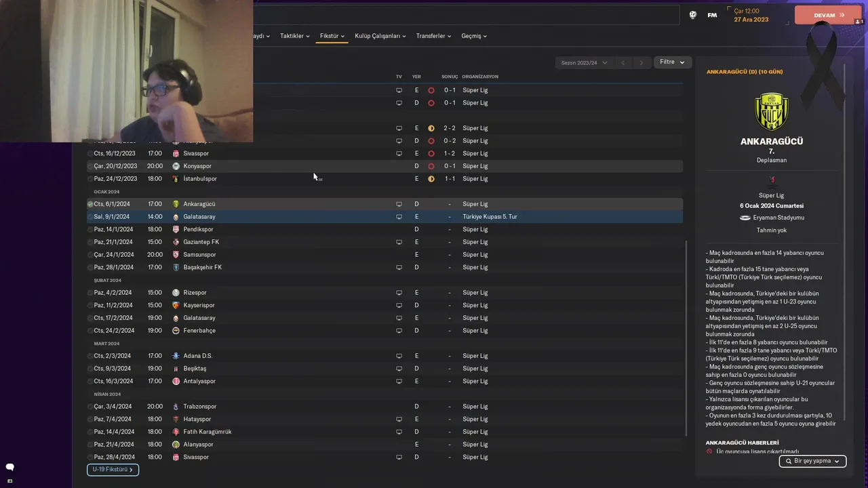
Task: Click the loss result icon for 1 - 2 Sivasspor match
Action: [x=431, y=153]
